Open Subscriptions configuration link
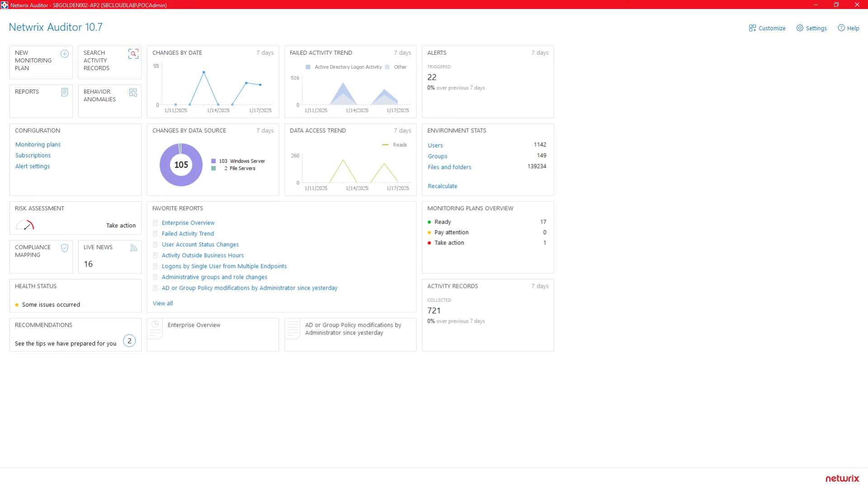The image size is (868, 488). pyautogui.click(x=33, y=155)
